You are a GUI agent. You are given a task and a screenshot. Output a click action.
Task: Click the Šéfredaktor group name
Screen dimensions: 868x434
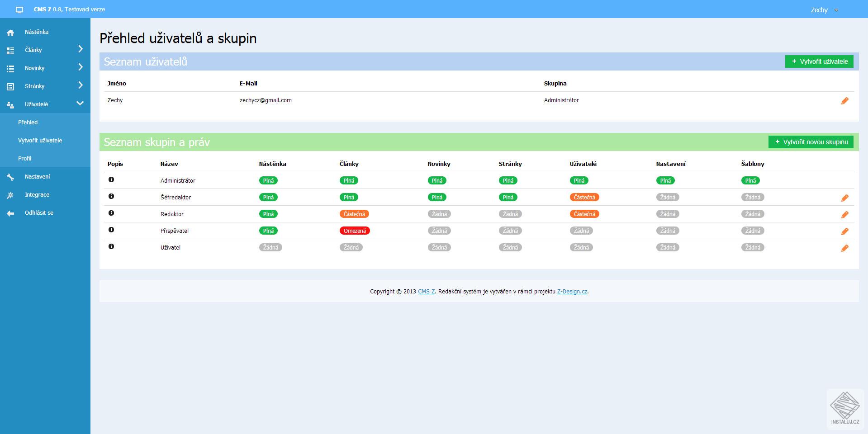click(175, 198)
